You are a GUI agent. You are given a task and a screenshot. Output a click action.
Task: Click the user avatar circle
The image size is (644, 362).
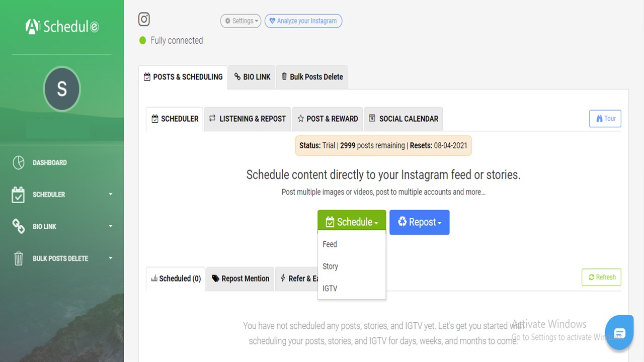(62, 89)
